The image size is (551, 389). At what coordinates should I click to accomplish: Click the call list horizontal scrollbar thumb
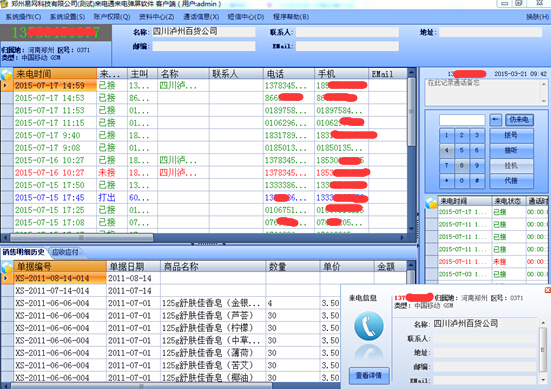82,238
